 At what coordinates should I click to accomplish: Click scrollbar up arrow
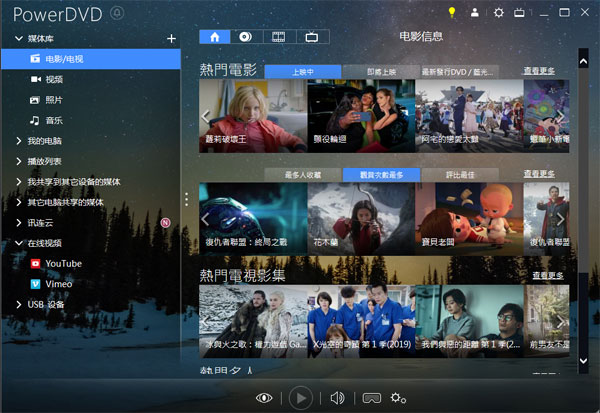point(583,61)
